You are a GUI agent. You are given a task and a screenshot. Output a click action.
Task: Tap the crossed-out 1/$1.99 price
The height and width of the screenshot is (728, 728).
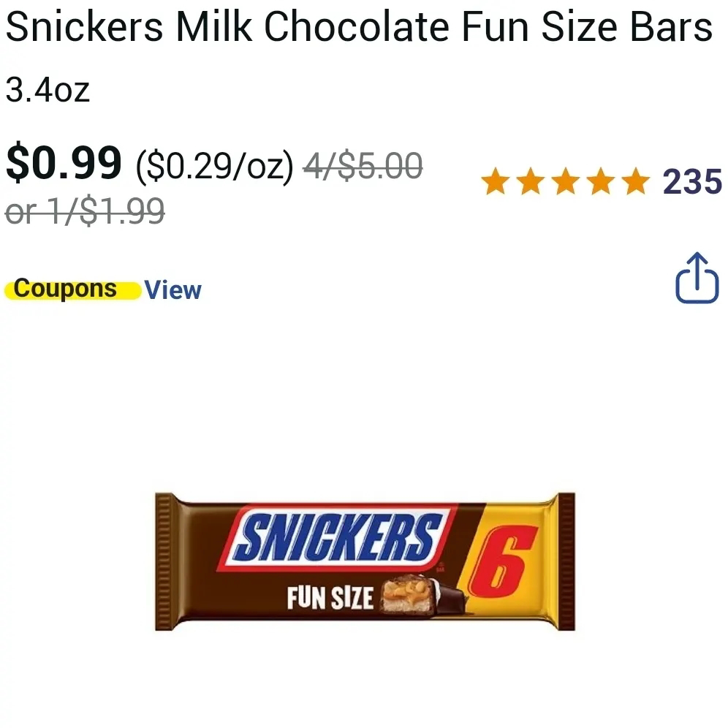85,211
